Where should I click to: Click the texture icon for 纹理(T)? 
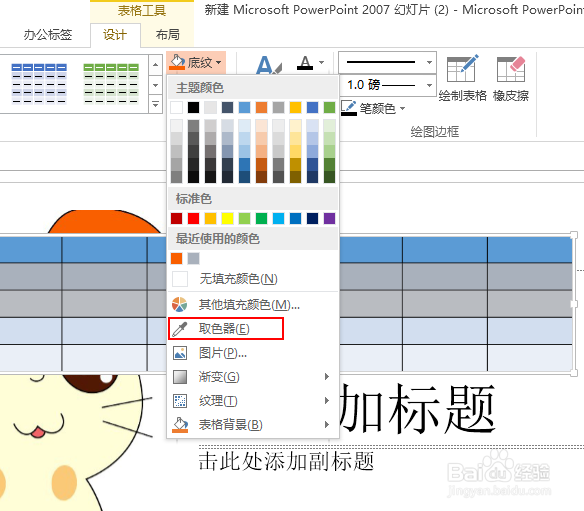[180, 401]
